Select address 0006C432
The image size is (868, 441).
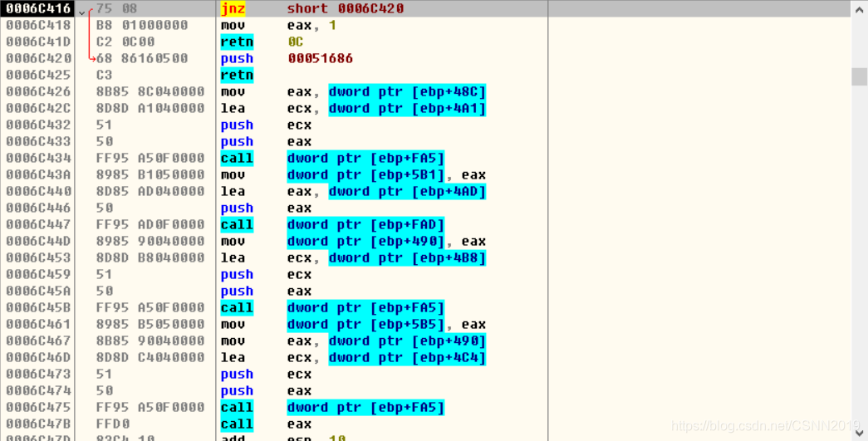(x=38, y=125)
